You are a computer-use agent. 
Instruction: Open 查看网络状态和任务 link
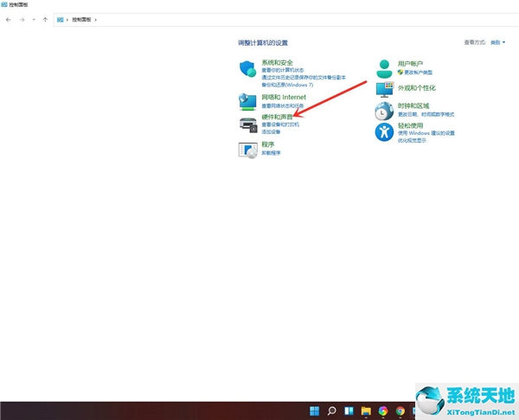(282, 105)
